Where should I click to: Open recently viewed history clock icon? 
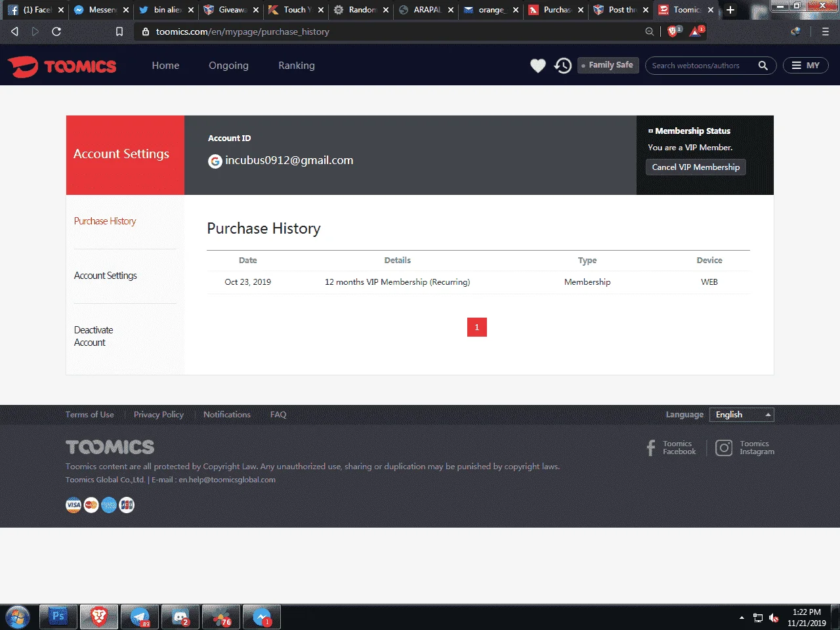562,66
